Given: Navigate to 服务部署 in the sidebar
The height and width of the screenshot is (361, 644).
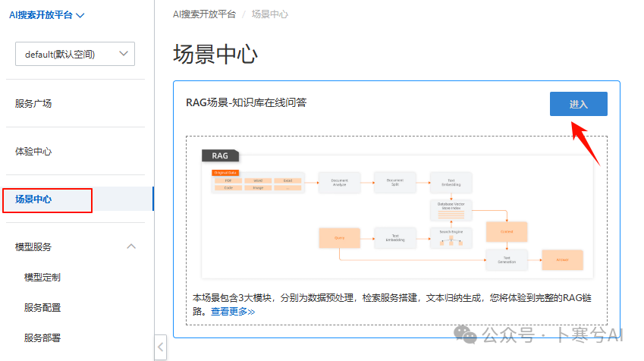Looking at the screenshot, I should [42, 338].
